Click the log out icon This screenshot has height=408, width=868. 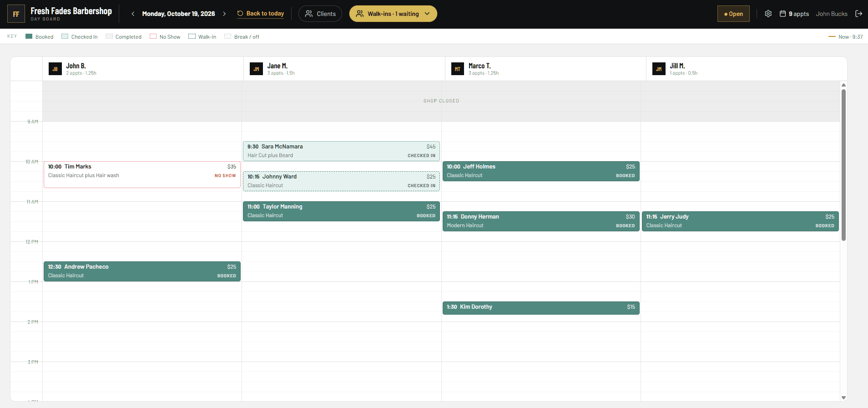click(859, 14)
